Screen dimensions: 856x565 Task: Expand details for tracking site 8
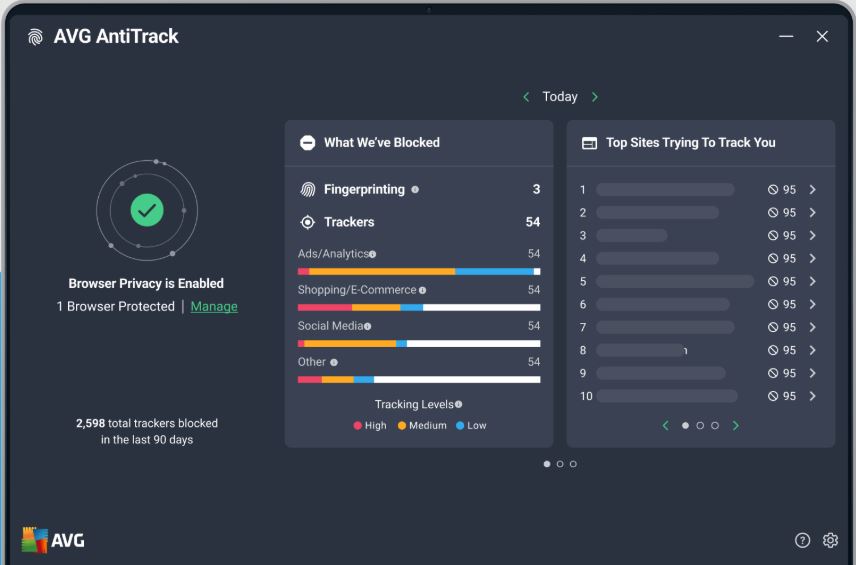[812, 350]
